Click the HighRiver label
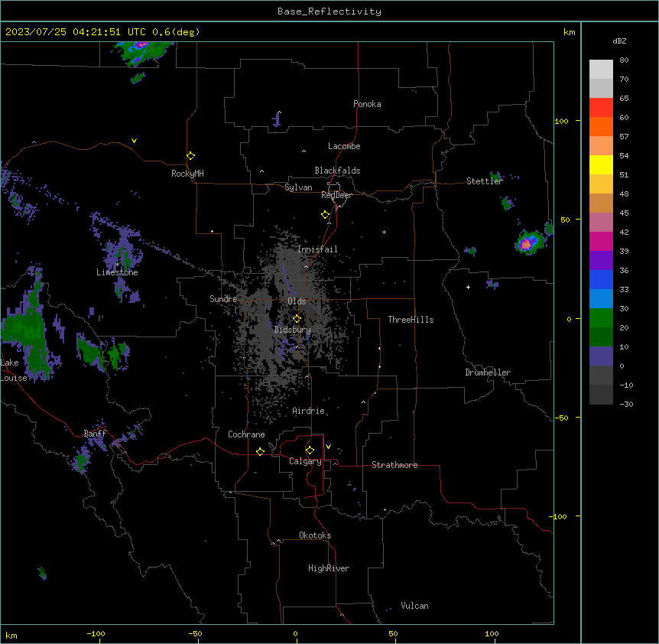Viewport: 659px width, 644px height. click(x=329, y=568)
